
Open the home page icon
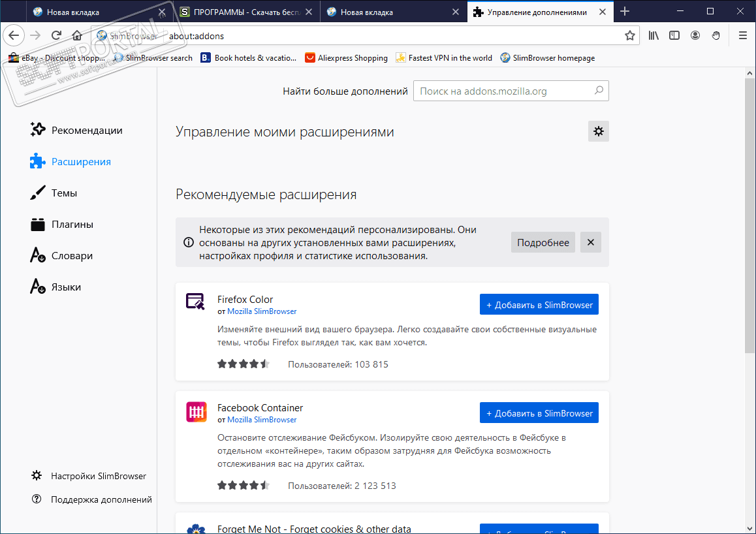pos(77,35)
